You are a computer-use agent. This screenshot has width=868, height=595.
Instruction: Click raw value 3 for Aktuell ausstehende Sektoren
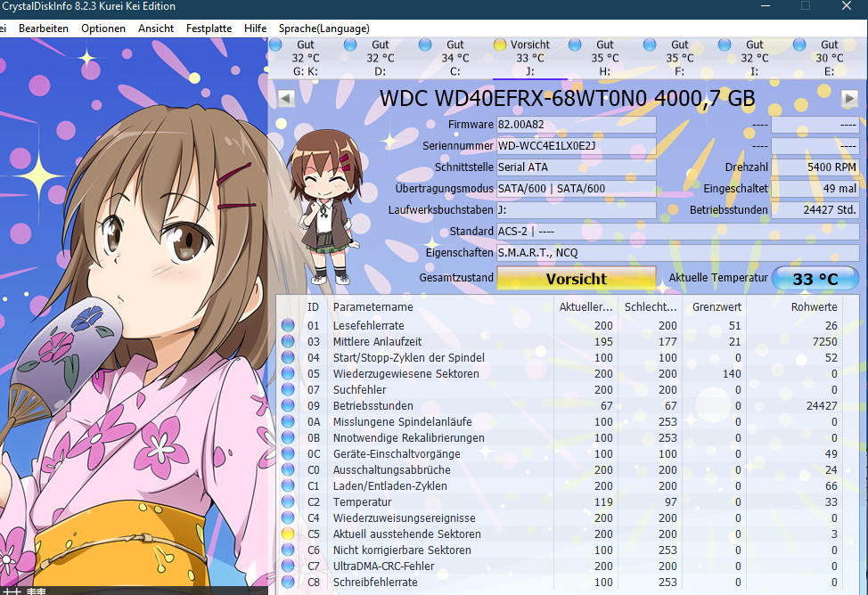(x=834, y=534)
